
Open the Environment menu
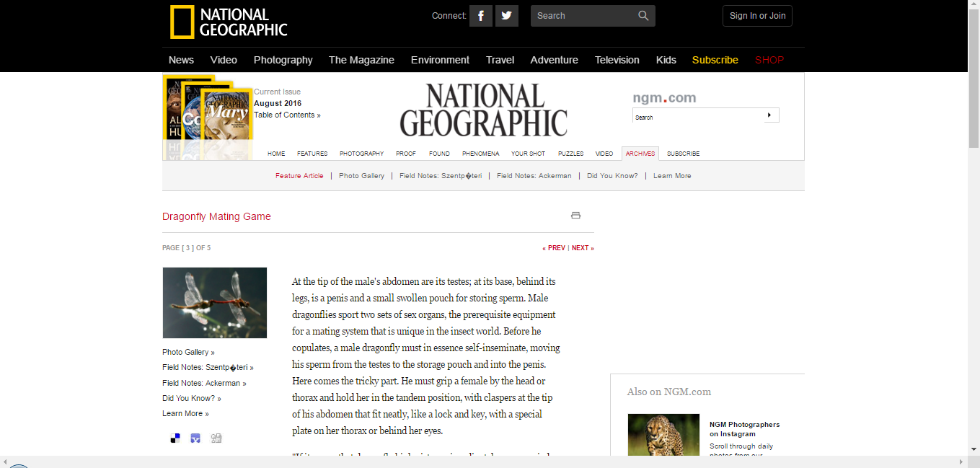(x=440, y=60)
